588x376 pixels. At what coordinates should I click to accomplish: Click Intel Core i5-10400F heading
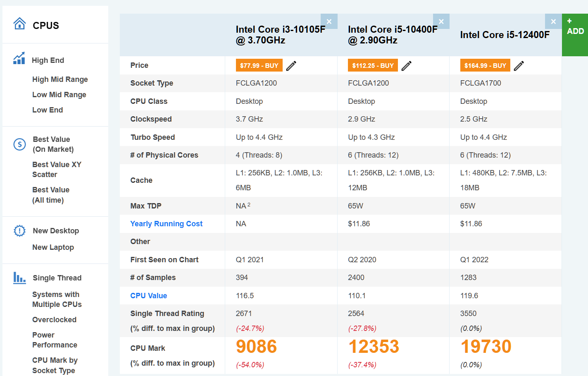(393, 35)
